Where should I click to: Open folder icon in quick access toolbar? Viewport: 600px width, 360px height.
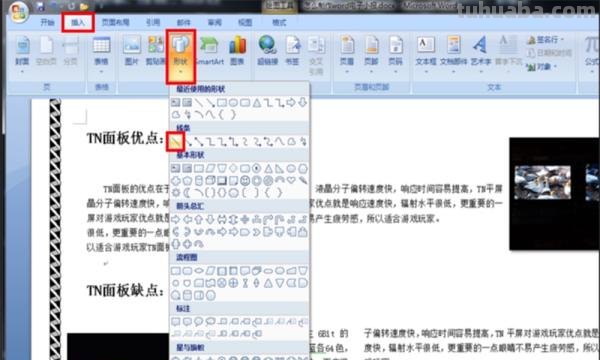pos(85,7)
